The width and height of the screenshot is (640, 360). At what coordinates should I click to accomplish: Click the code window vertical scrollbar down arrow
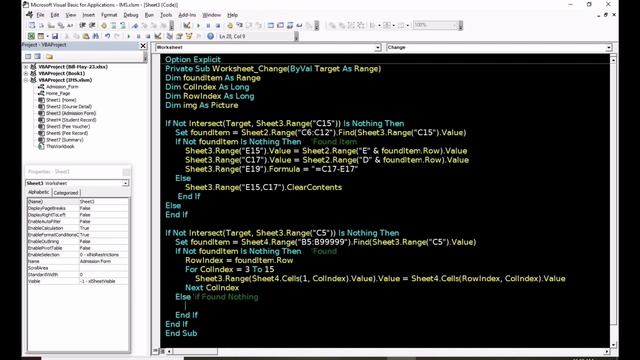point(613,344)
